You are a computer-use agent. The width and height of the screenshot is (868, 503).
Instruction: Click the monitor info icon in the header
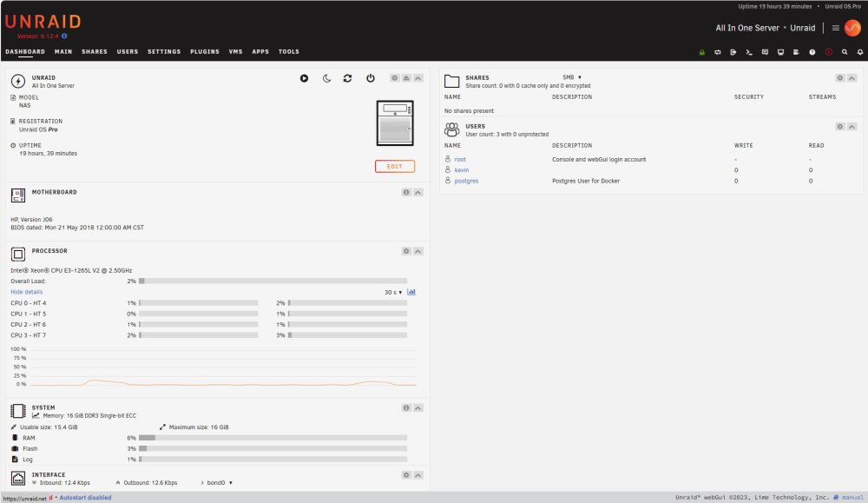[x=780, y=52]
